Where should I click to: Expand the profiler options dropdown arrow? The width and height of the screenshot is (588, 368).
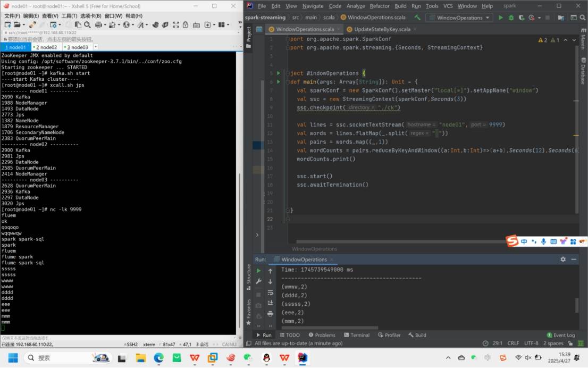(539, 18)
